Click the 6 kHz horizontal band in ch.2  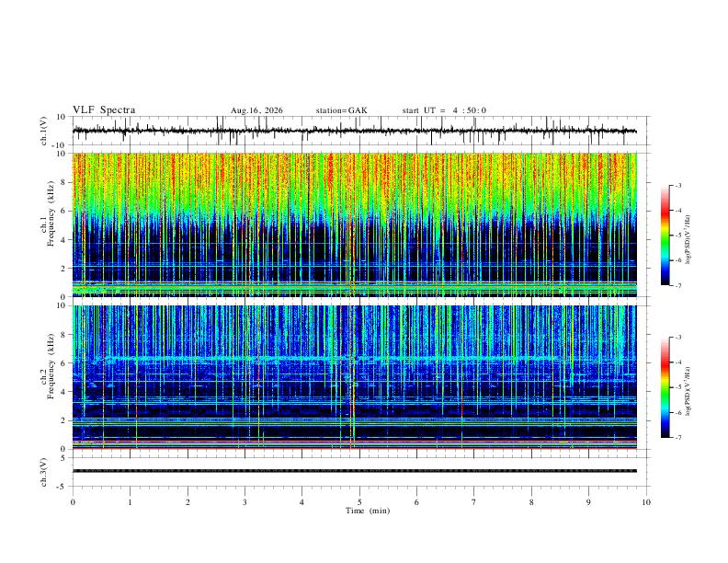354,359
